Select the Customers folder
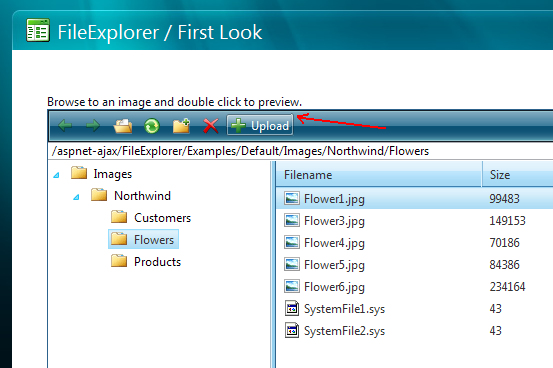The height and width of the screenshot is (368, 553). coord(162,218)
